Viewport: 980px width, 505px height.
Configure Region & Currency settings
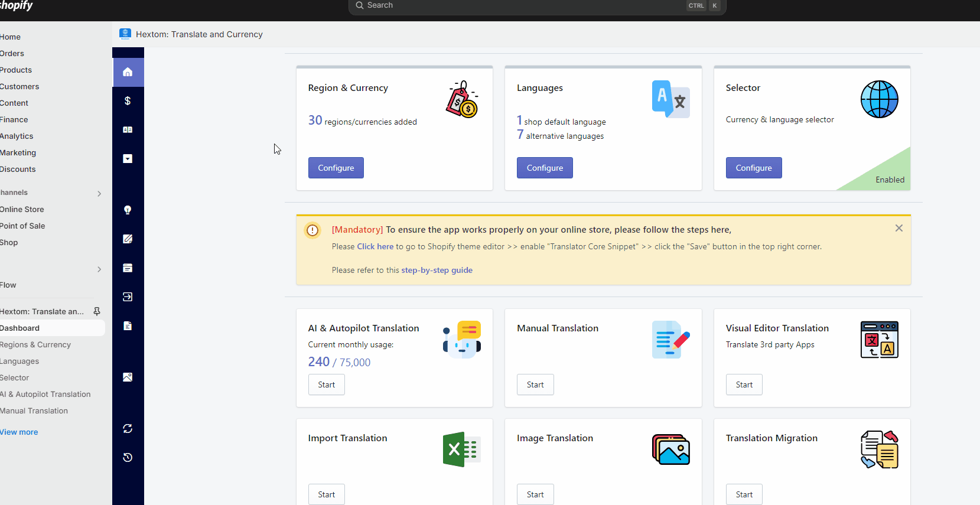pos(336,168)
